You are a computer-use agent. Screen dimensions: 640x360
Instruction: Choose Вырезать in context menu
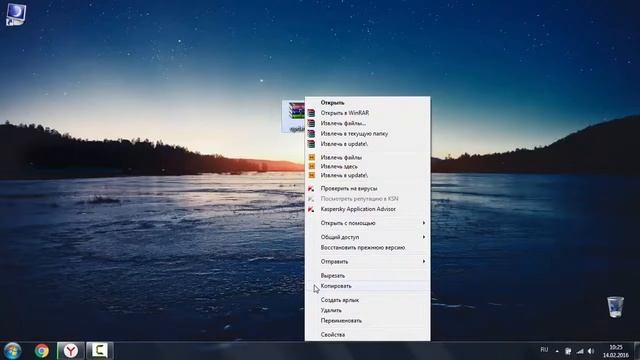pyautogui.click(x=367, y=276)
